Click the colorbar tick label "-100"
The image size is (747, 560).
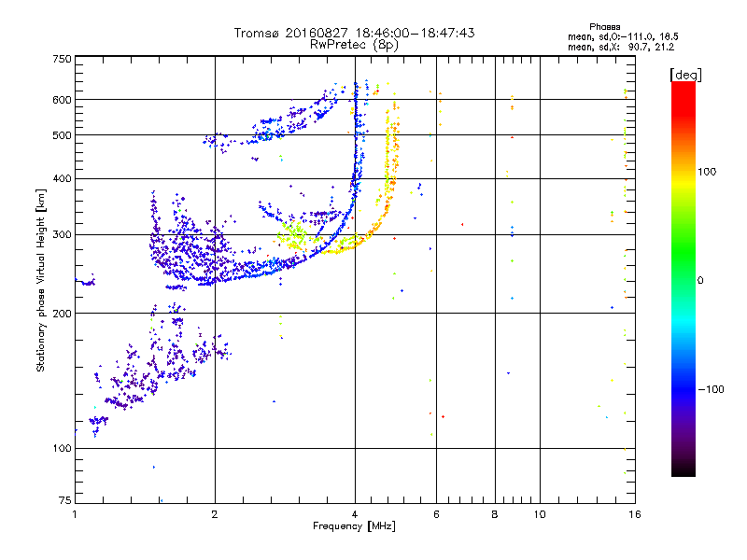(x=711, y=389)
